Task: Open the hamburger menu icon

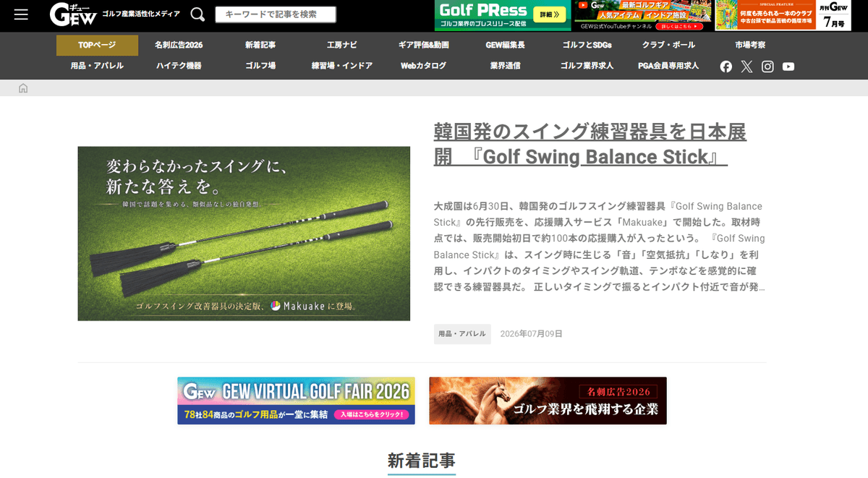Action: pos(21,14)
